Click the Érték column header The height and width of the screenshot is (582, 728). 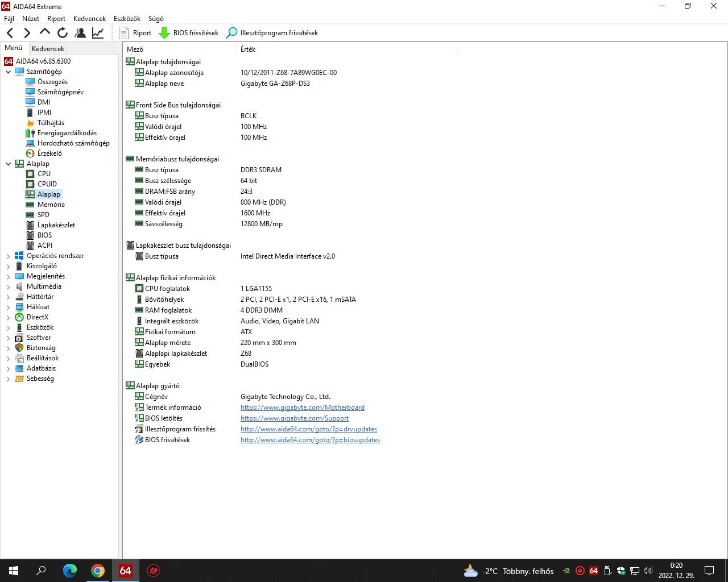(x=347, y=49)
